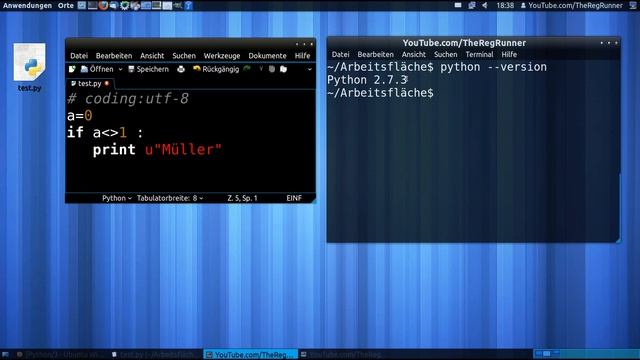The image size is (640, 360).
Task: Click the print icon in gedit toolbar
Action: coord(181,69)
